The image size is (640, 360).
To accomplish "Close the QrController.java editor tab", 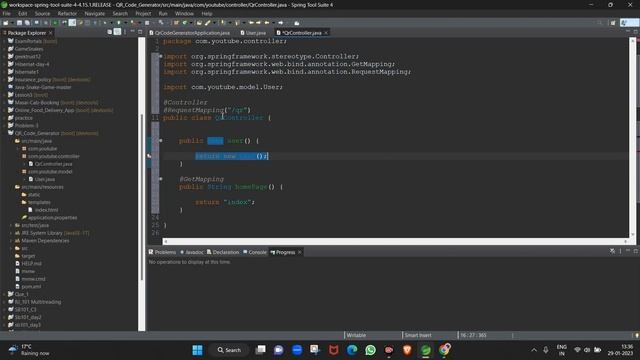I will [326, 33].
